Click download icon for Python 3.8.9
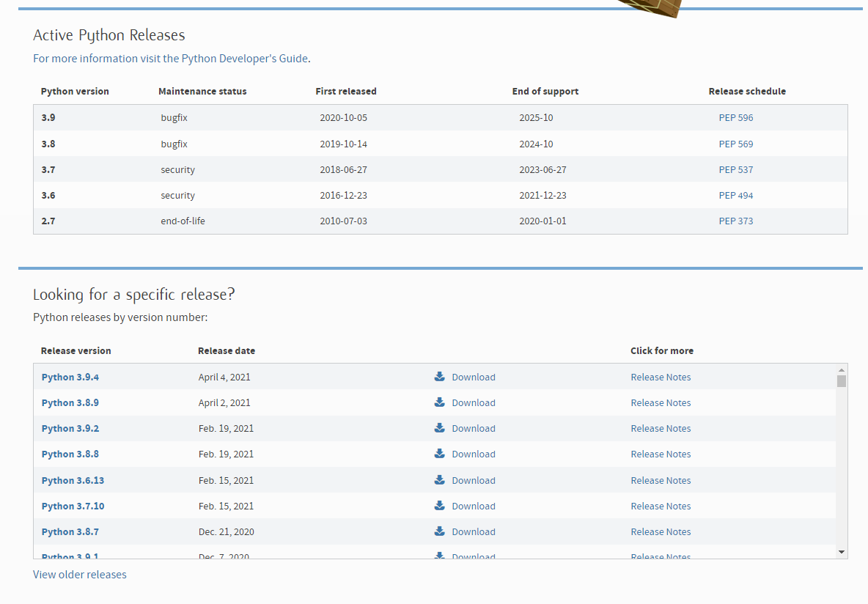Screen dimensions: 868x604 click(x=440, y=402)
